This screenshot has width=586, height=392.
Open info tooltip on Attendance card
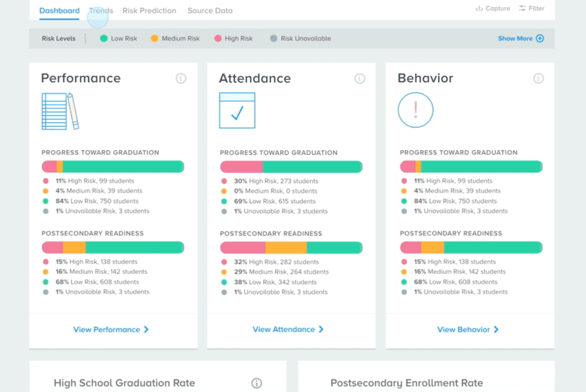(360, 79)
